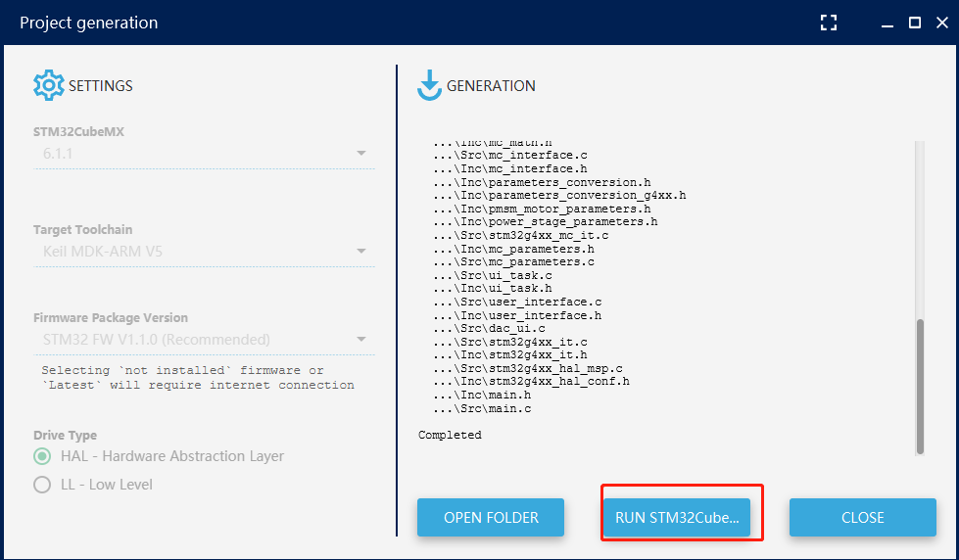Click the ...\Inc\stm32g4xx_it.h log line
Viewport: 959px width, 560px height.
tap(510, 354)
